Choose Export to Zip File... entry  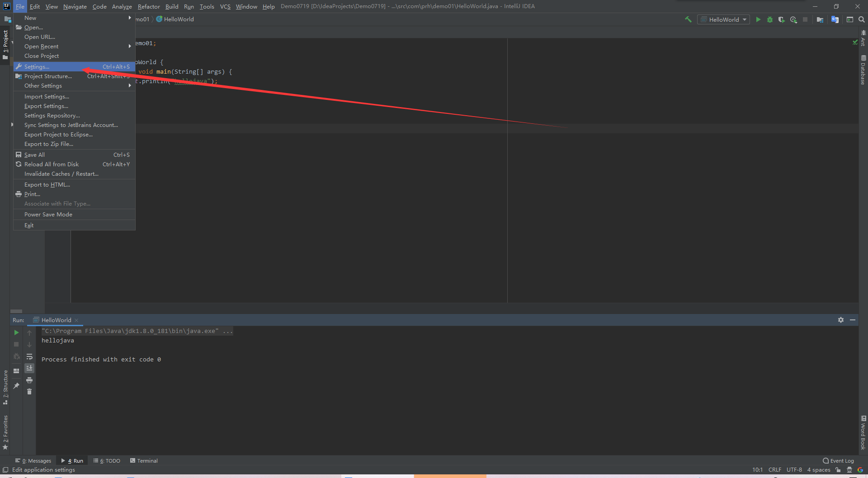[74, 144]
